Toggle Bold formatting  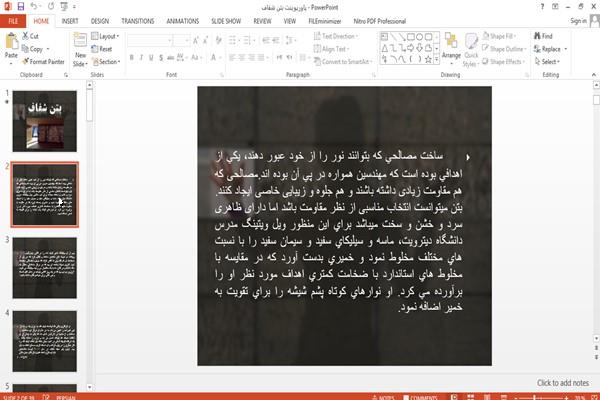pos(132,57)
